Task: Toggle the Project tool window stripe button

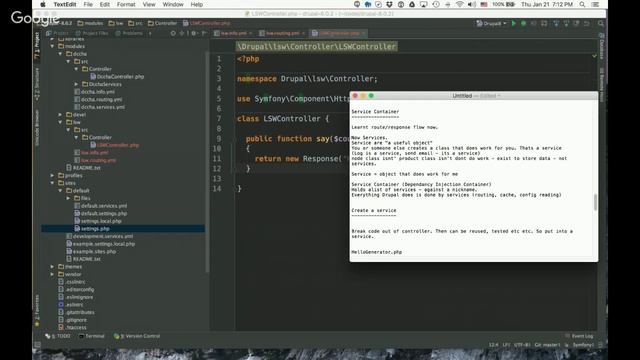Action: [37, 46]
